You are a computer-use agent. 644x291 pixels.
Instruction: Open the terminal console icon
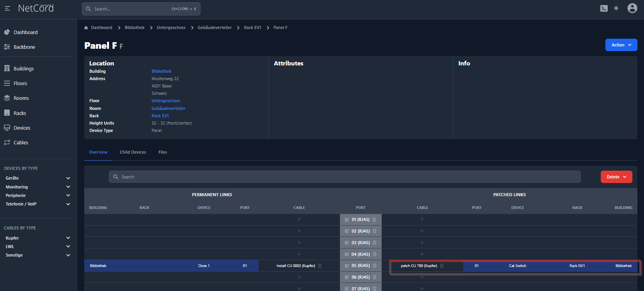604,9
